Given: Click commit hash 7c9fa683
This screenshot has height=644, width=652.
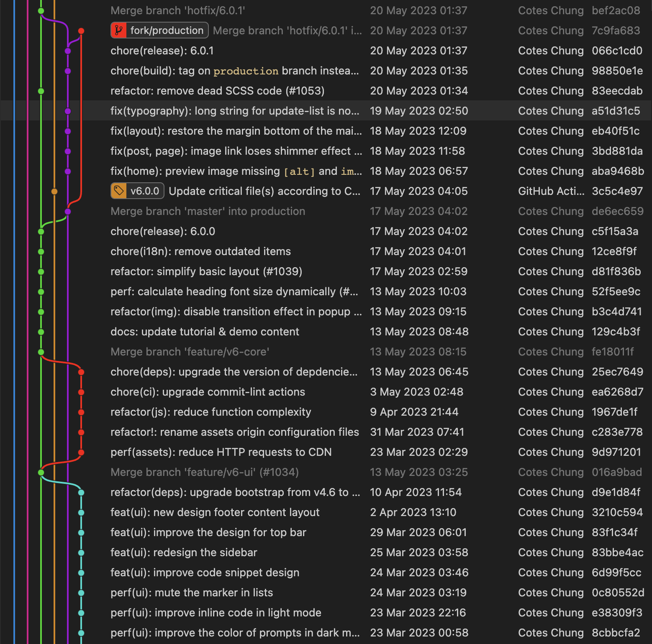Looking at the screenshot, I should 616,31.
